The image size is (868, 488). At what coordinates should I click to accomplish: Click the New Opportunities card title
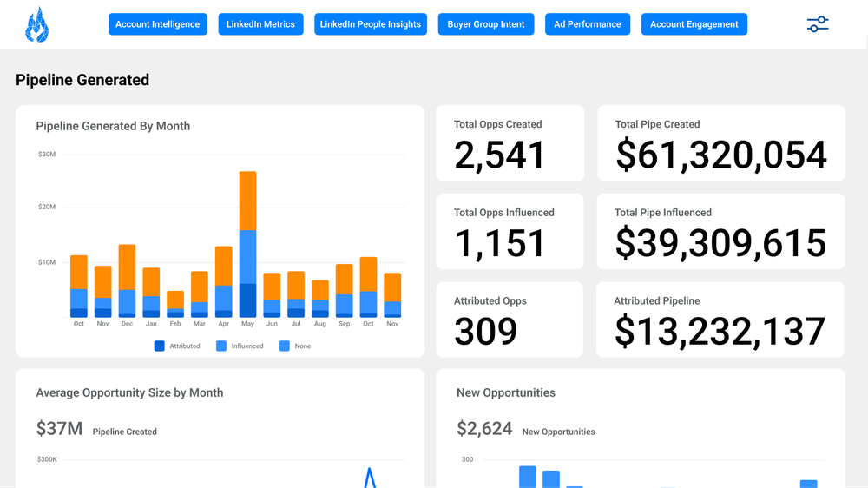coord(506,392)
